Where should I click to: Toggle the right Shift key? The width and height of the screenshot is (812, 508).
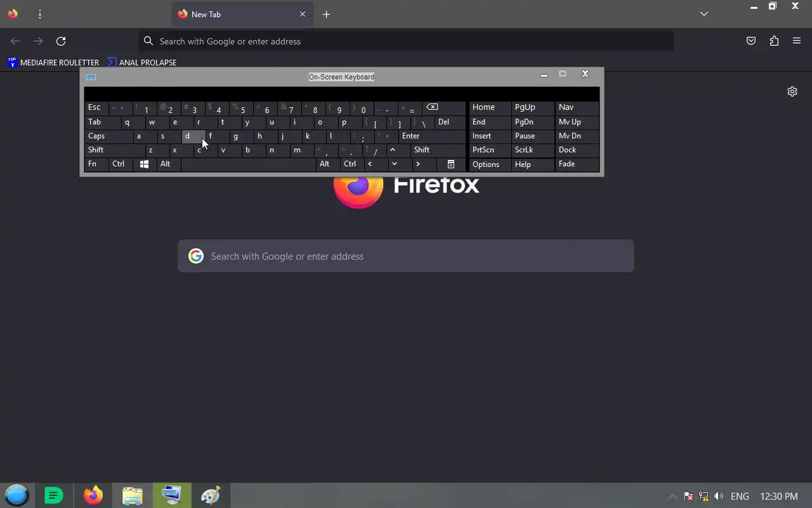pyautogui.click(x=438, y=150)
